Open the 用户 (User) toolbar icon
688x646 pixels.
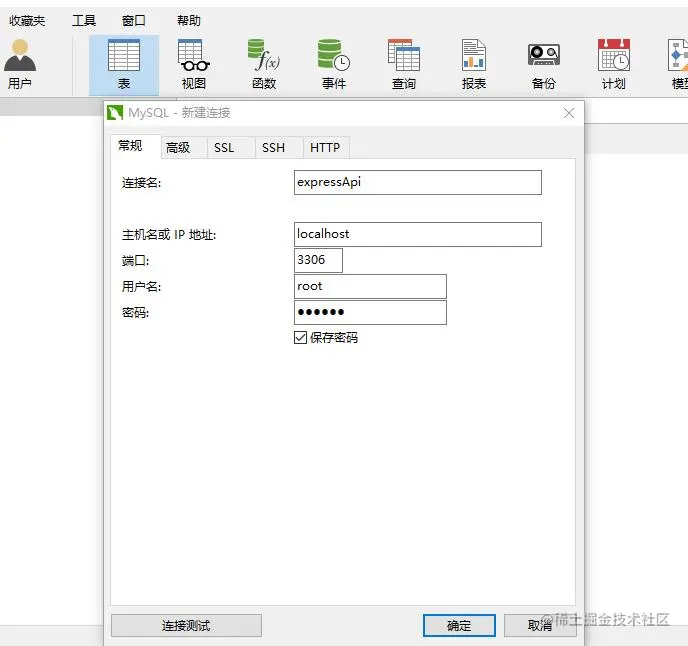point(20,64)
